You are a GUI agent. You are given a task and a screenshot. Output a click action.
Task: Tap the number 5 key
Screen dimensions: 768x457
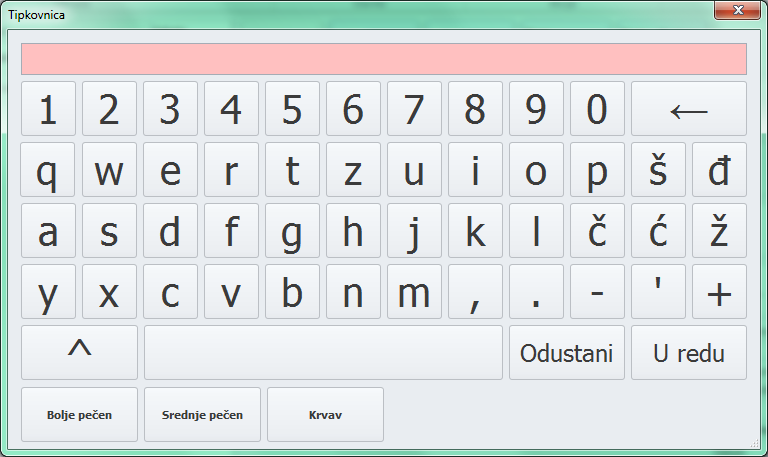[x=292, y=109]
